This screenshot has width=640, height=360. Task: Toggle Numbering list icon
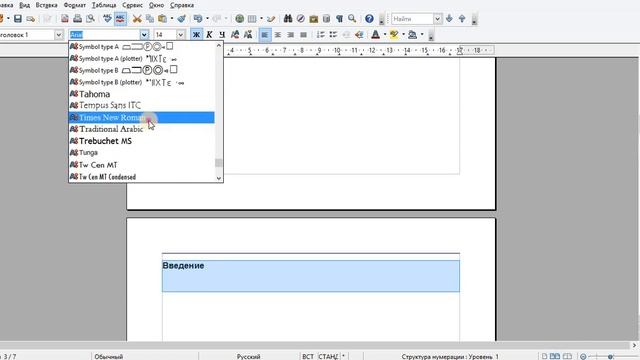click(x=320, y=35)
